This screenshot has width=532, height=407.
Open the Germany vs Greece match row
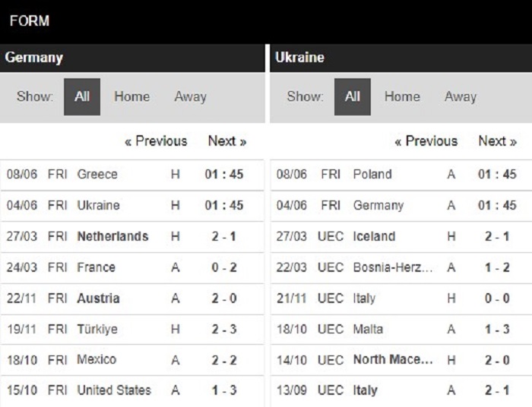[x=132, y=175]
